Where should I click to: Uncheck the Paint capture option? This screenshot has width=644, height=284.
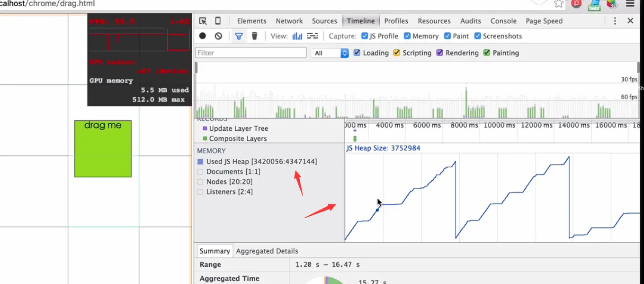(x=447, y=36)
